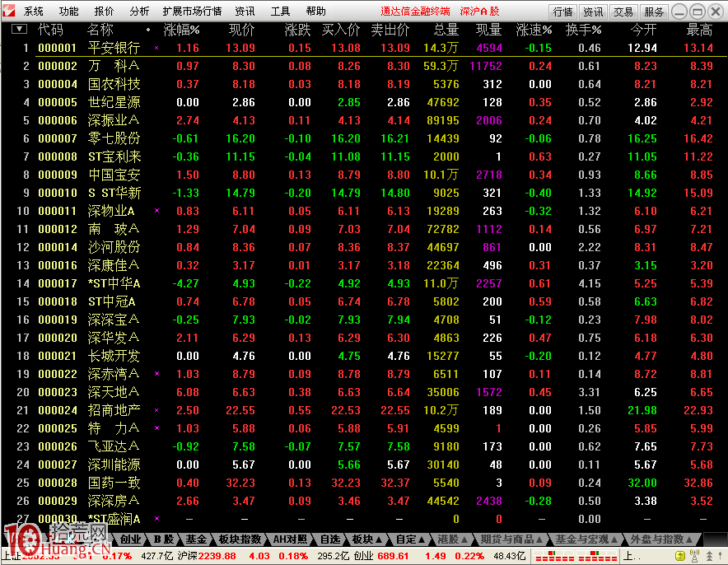Click the 行情 button in title bar
This screenshot has height=565, width=728.
click(562, 12)
